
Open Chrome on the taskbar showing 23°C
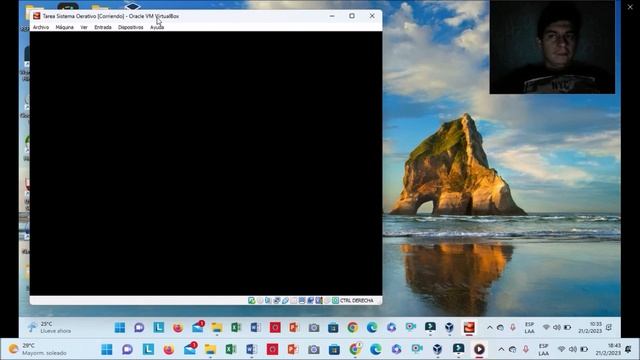pyautogui.click(x=353, y=327)
